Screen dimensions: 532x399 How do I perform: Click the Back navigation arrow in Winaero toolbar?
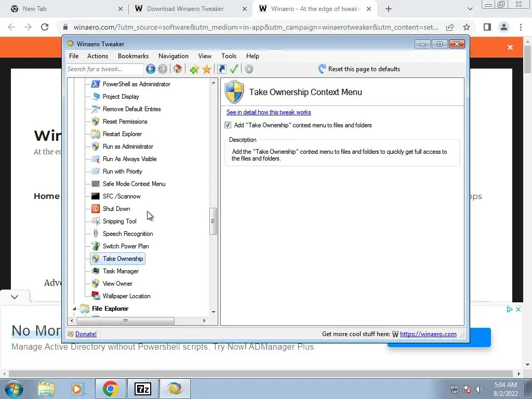click(x=150, y=69)
